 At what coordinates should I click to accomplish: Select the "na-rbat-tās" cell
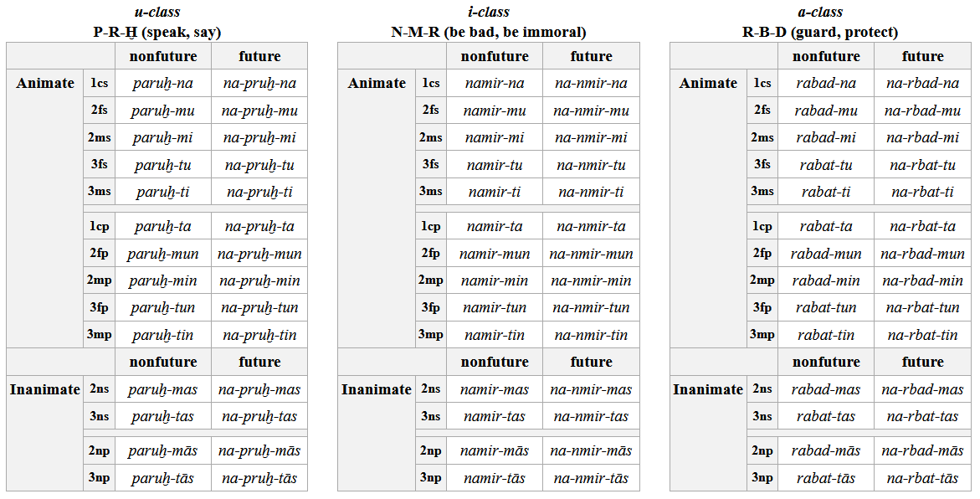[x=922, y=478]
